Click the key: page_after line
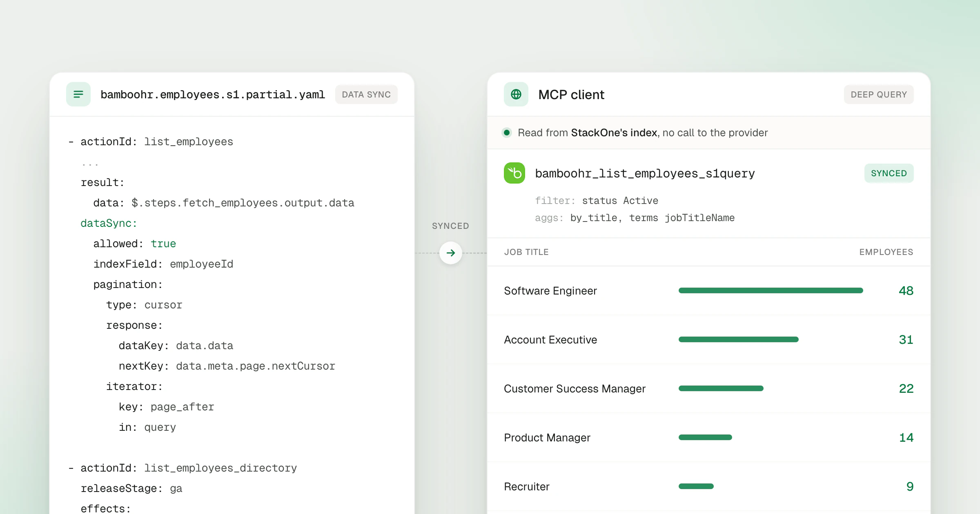 pos(167,407)
